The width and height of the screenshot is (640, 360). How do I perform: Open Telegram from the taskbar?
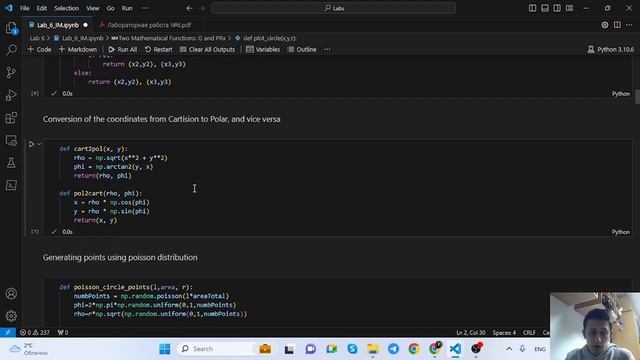[x=393, y=349]
